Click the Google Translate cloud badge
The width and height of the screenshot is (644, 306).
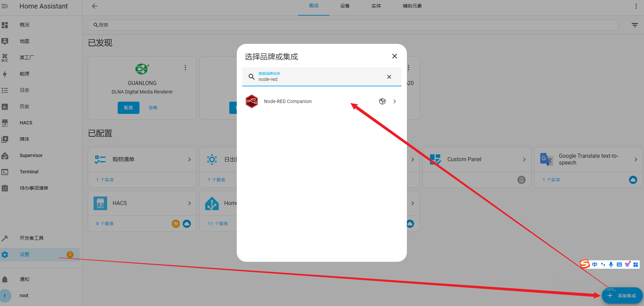pyautogui.click(x=633, y=180)
